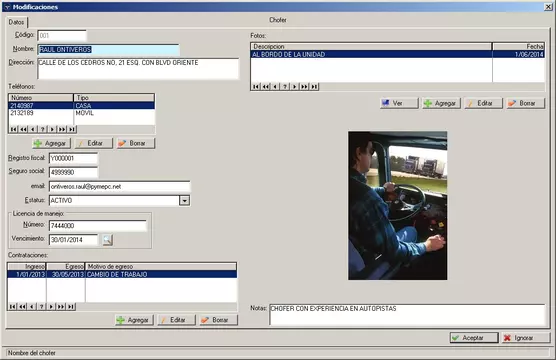Click the Nombre field with RAUL ONTIVEROS
The width and height of the screenshot is (556, 360).
(108, 49)
